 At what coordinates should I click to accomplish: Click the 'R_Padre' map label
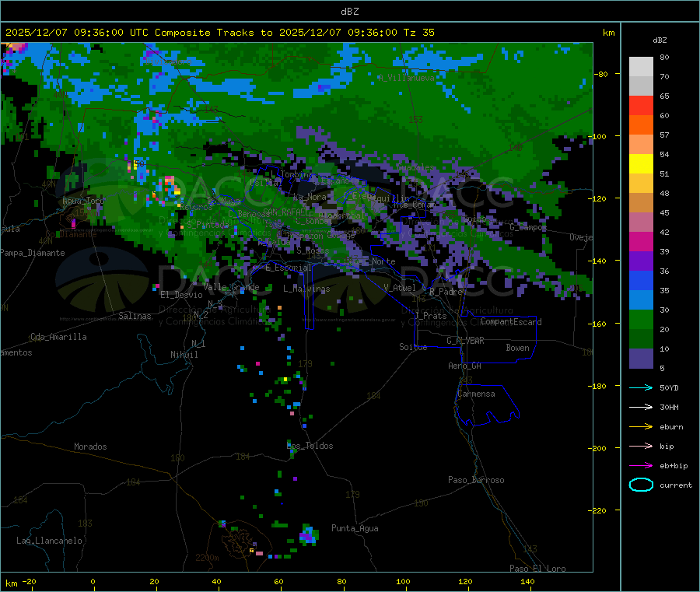coord(446,292)
